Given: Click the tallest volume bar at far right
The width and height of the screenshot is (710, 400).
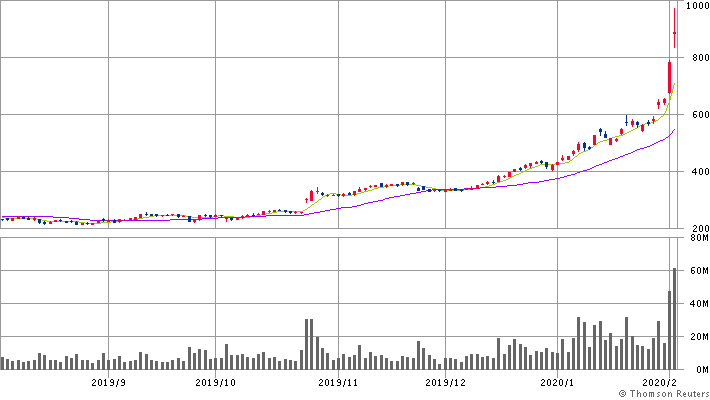Looking at the screenshot, I should [675, 320].
